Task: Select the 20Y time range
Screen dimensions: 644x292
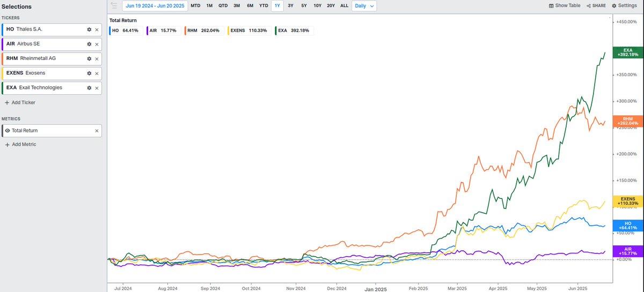Action: pyautogui.click(x=331, y=6)
